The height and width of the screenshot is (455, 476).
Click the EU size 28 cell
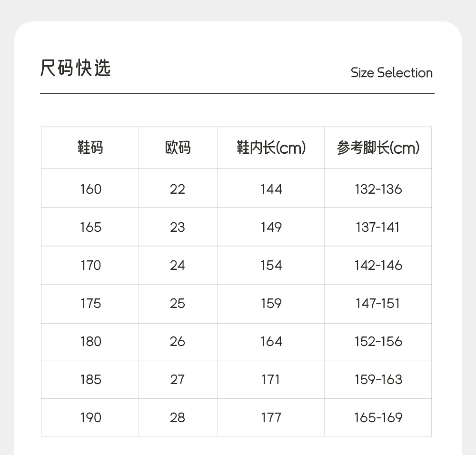177,417
